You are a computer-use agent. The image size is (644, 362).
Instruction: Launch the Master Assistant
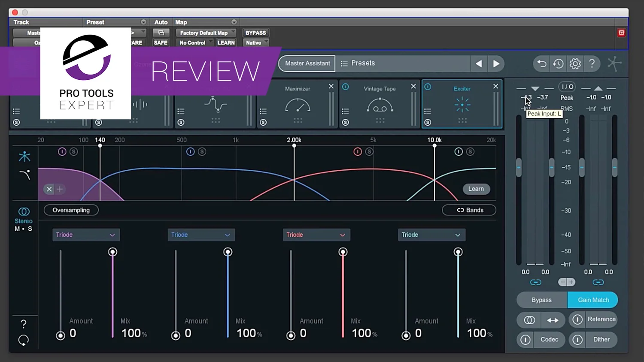click(x=307, y=63)
